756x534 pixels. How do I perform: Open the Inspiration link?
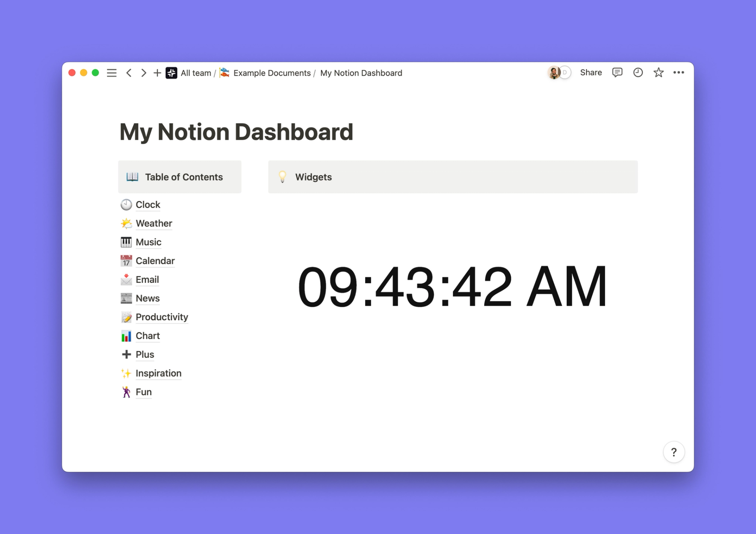pos(158,373)
